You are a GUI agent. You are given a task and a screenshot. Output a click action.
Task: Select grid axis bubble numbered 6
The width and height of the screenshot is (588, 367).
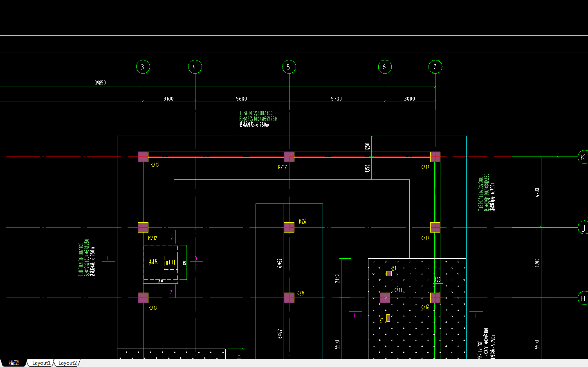pyautogui.click(x=384, y=67)
